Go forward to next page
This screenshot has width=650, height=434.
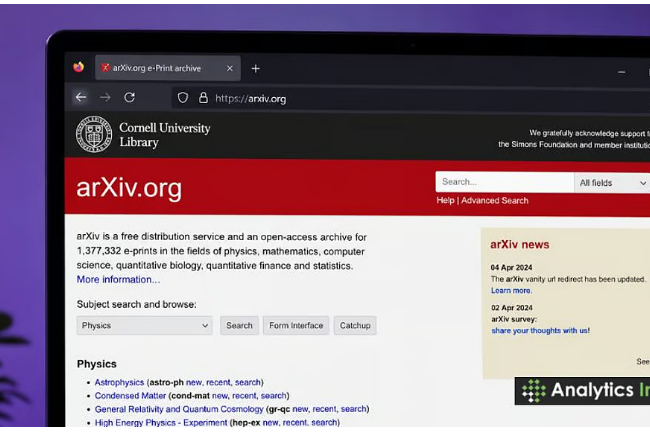105,97
